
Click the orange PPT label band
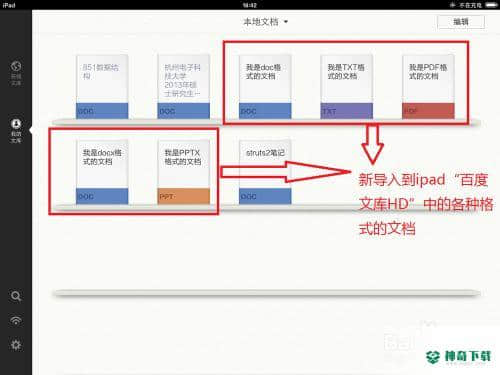(x=184, y=196)
